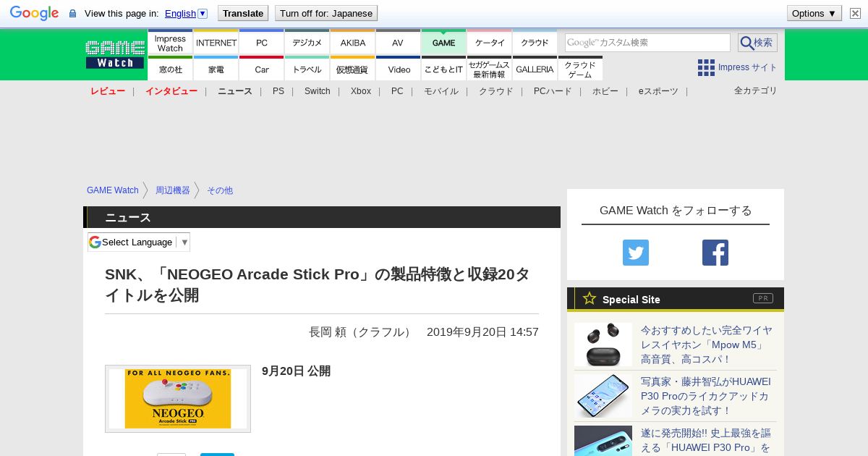Open the NEOGEO Arcade Stick Pro thumbnail

point(178,399)
